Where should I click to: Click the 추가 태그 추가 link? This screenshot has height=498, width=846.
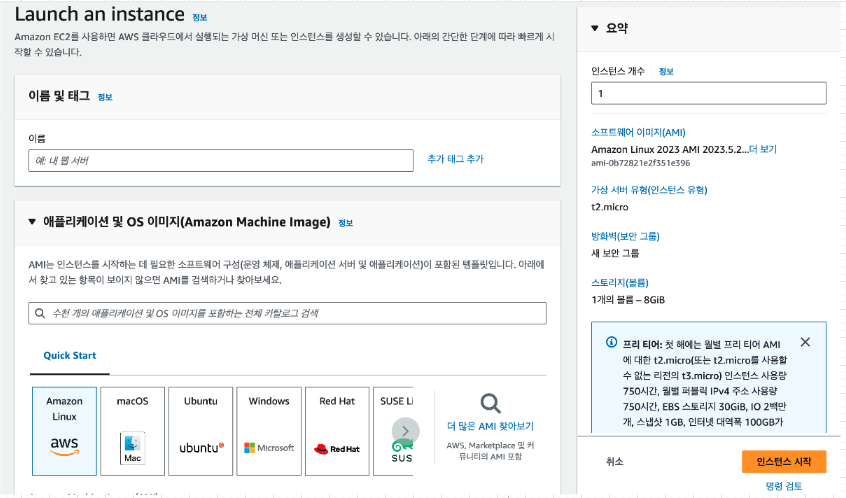point(455,159)
